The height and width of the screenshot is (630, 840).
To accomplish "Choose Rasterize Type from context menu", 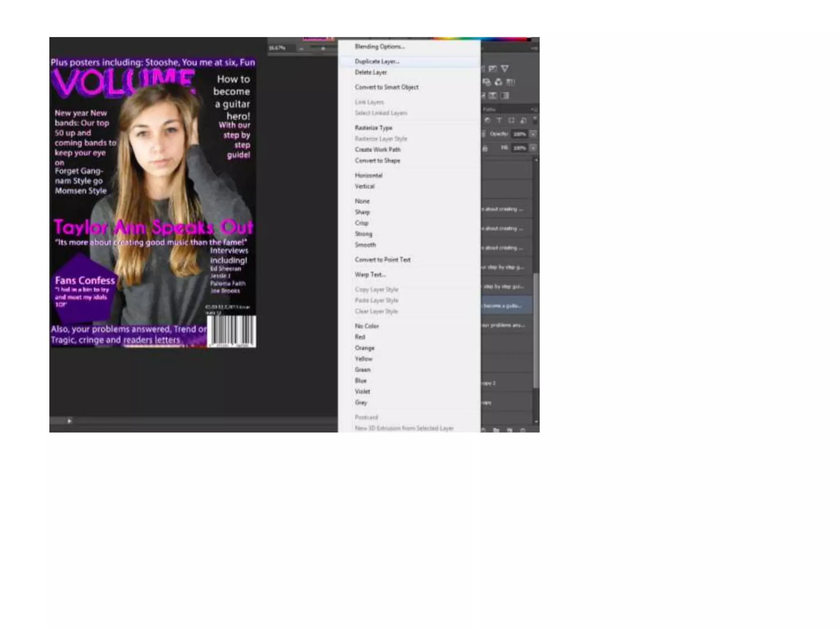I will point(373,128).
